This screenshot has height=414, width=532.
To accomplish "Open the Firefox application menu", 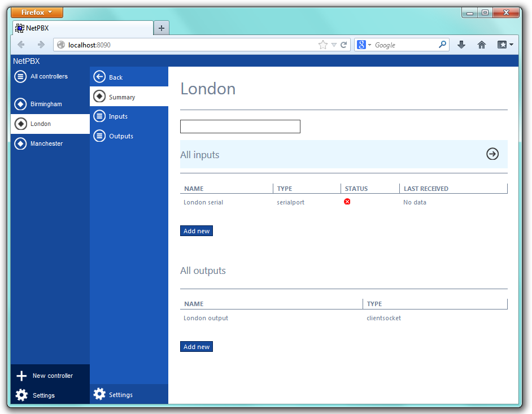I will (x=37, y=12).
